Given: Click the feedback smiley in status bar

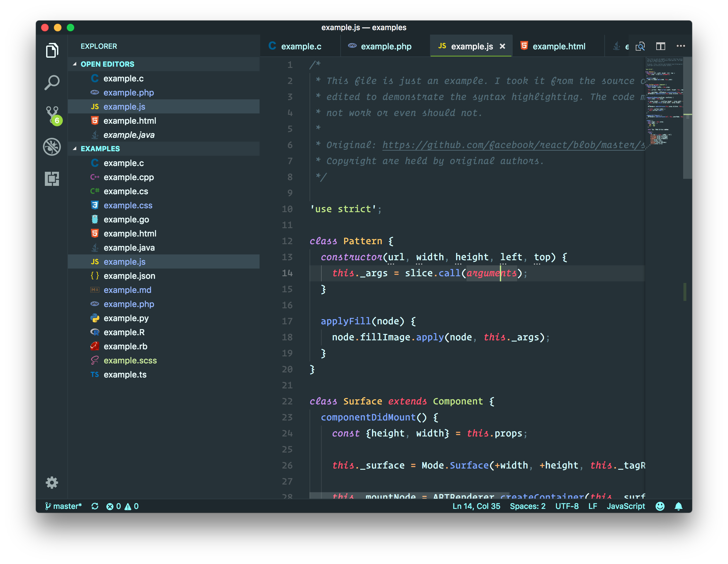Looking at the screenshot, I should (660, 506).
